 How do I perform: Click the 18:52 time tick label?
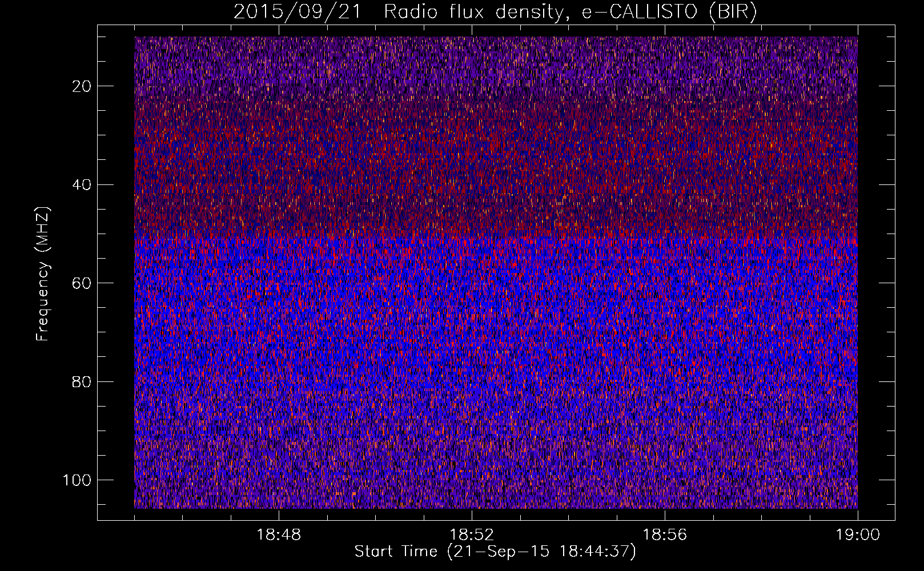[x=472, y=535]
